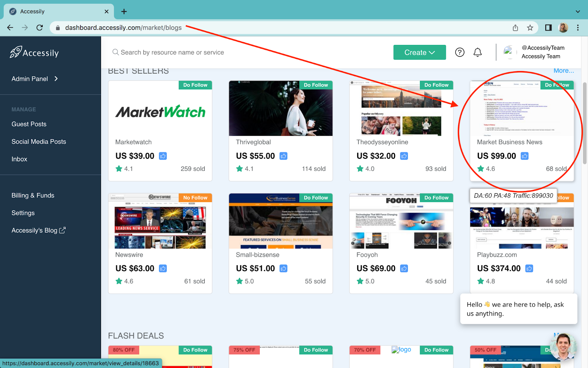This screenshot has height=368, width=588.
Task: Click the No Follow badge on Newswire
Action: tap(195, 198)
